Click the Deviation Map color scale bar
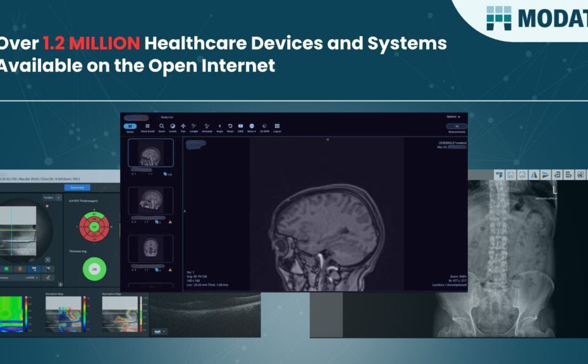Screen dimensions: 588x364 [x=85, y=314]
